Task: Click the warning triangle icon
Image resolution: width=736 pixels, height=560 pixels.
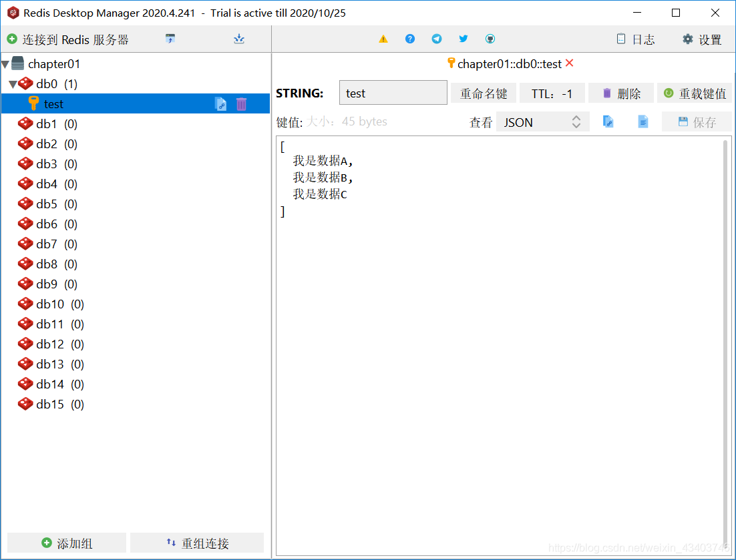Action: pos(383,39)
